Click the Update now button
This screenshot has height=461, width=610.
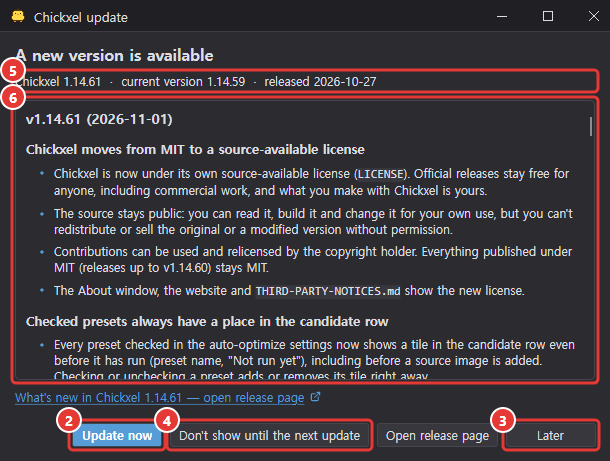117,435
